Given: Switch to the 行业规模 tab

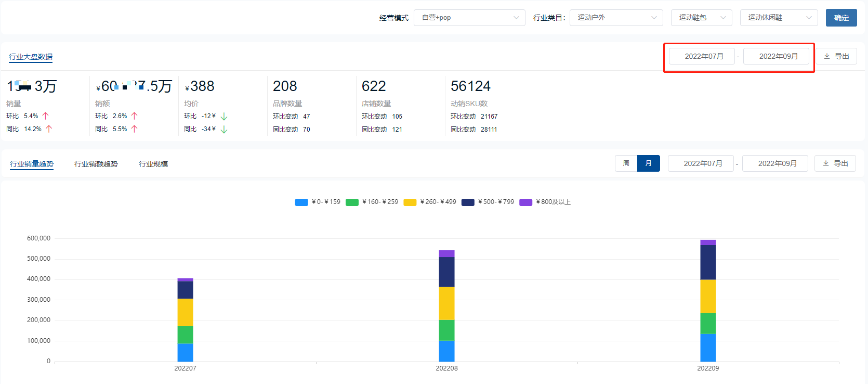Looking at the screenshot, I should tap(153, 164).
